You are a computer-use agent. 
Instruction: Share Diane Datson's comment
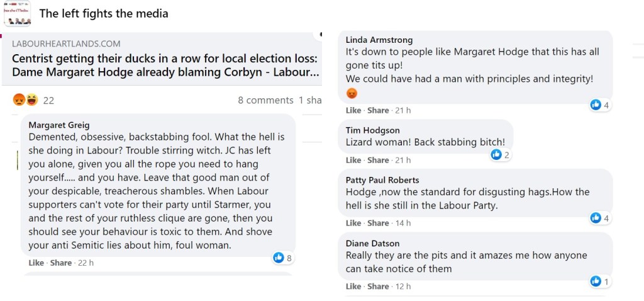378,287
